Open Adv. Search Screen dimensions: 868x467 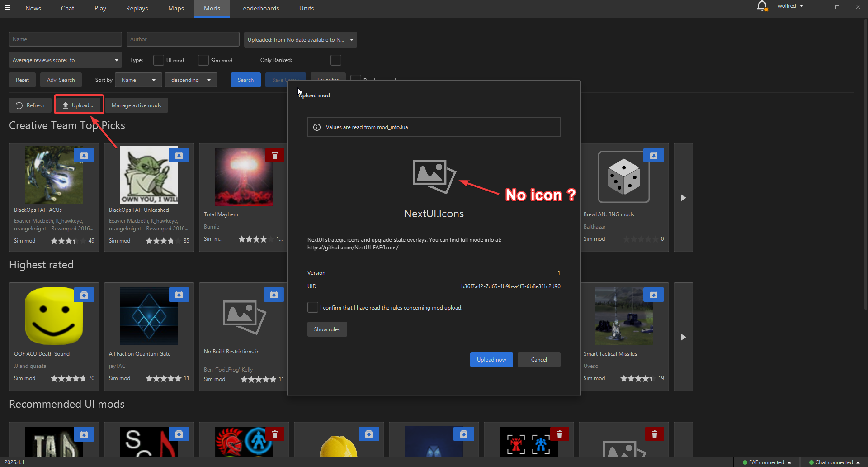61,80
